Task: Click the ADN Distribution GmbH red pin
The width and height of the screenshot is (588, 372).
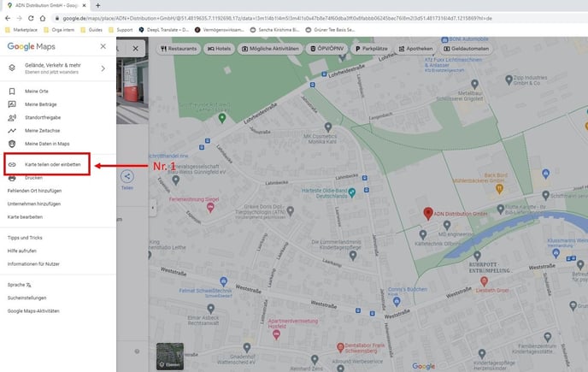Action: pos(428,213)
